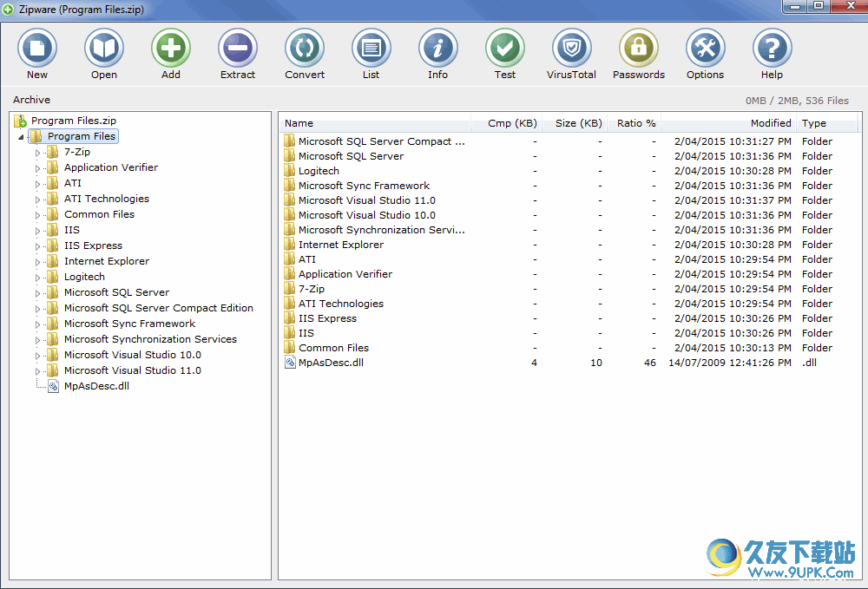Click the green Add files icon

(x=171, y=48)
